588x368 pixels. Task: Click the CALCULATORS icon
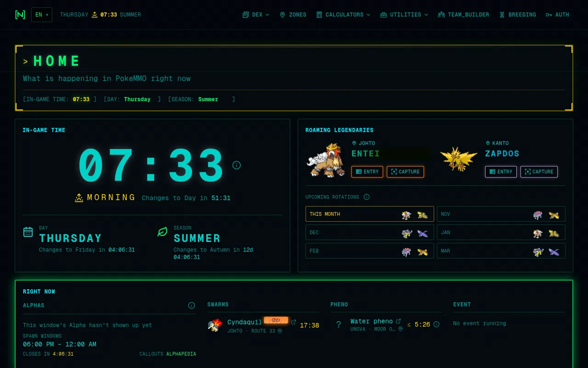click(319, 15)
